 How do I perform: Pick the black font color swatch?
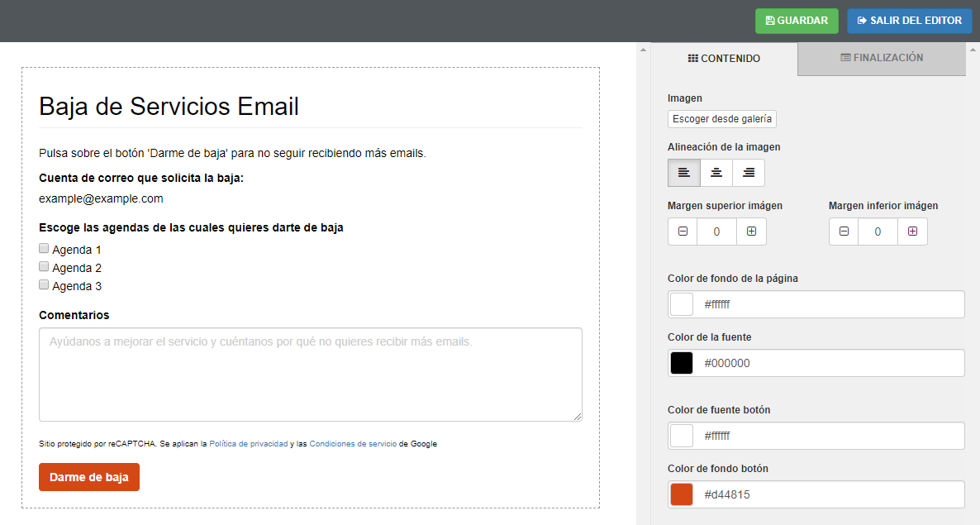(682, 363)
